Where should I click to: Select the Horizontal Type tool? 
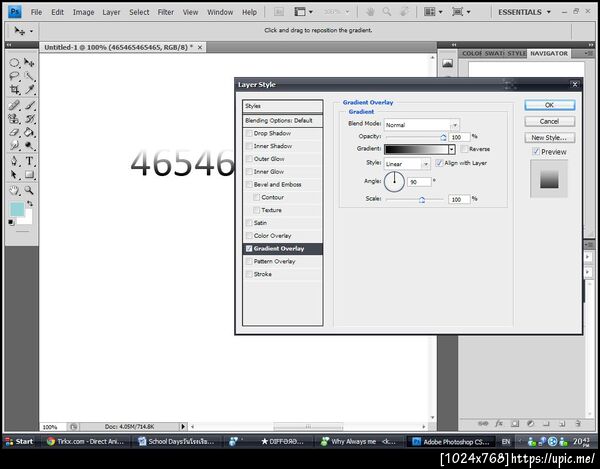[29, 161]
